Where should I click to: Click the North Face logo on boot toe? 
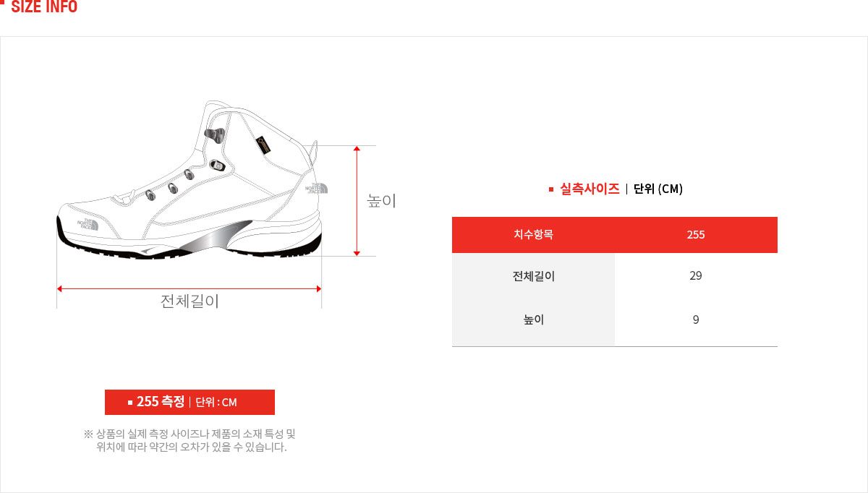pos(88,224)
